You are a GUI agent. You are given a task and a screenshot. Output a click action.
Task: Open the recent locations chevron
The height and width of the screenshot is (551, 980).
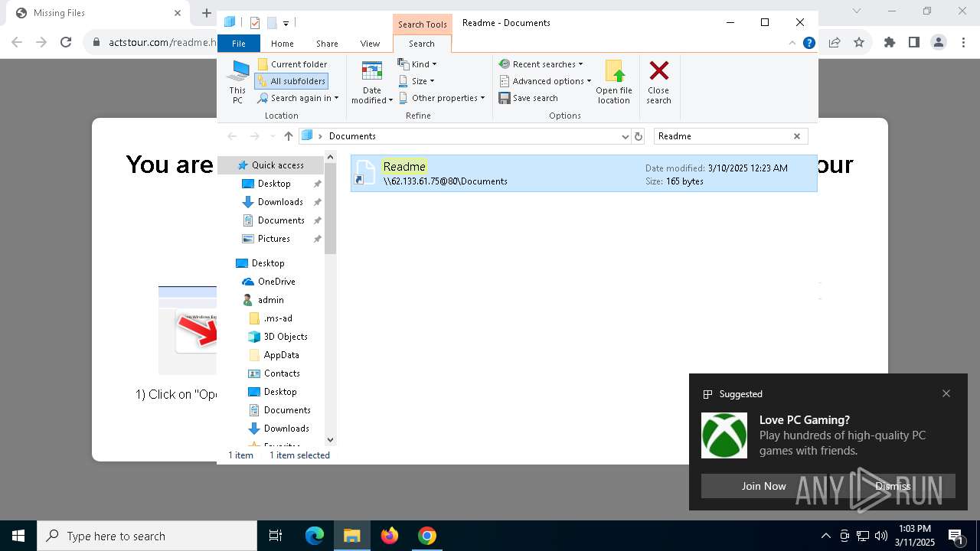coord(273,136)
